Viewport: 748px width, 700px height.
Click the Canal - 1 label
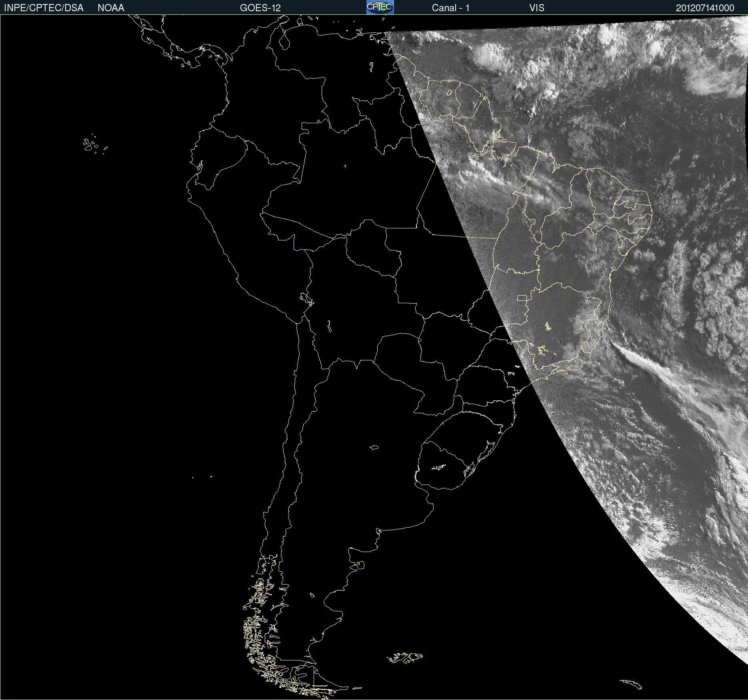point(451,8)
